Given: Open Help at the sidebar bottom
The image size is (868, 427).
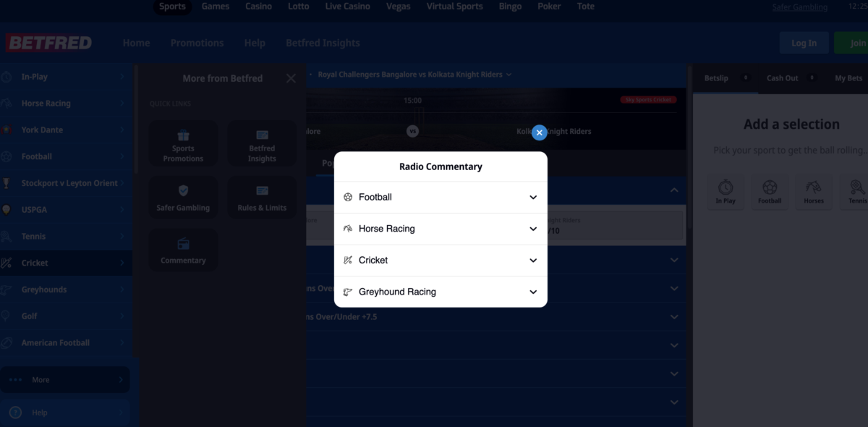Looking at the screenshot, I should click(x=65, y=413).
